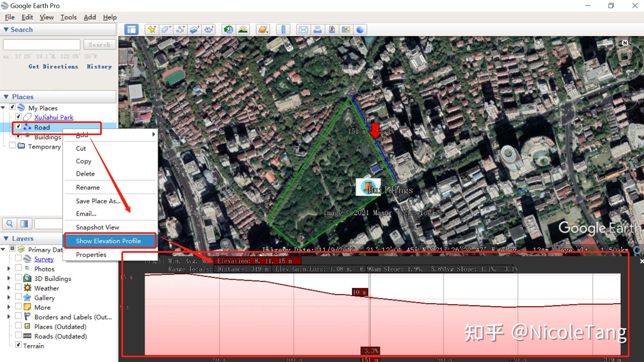Expand the Borders and Labels node

(9, 317)
